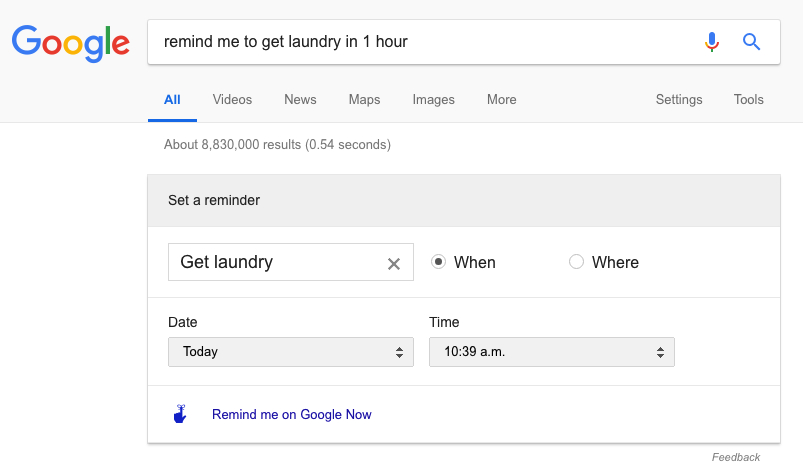Switch to the Videos tab

coord(232,99)
